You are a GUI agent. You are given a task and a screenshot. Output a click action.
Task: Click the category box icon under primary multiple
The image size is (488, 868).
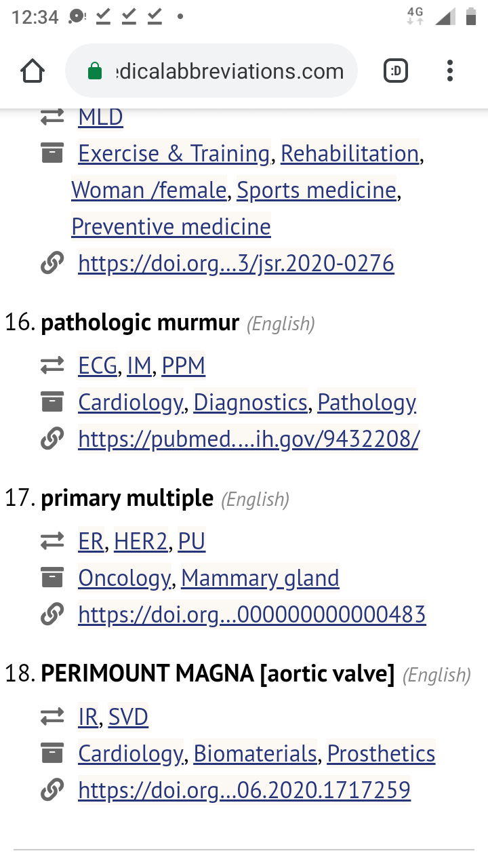tap(52, 578)
